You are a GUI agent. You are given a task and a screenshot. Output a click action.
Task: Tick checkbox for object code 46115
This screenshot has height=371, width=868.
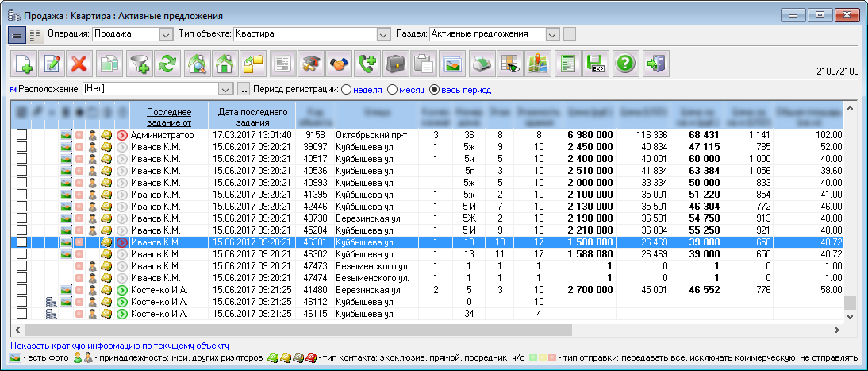21,314
